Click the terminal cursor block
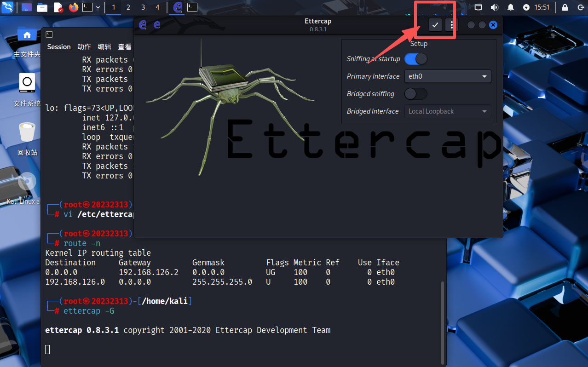This screenshot has width=588, height=367. click(47, 350)
